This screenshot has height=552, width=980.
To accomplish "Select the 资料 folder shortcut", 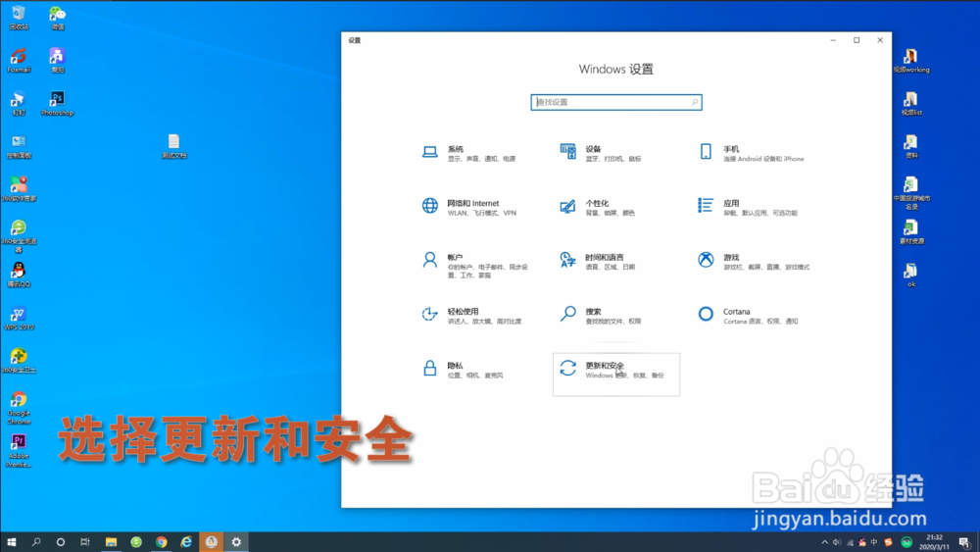I will click(910, 146).
